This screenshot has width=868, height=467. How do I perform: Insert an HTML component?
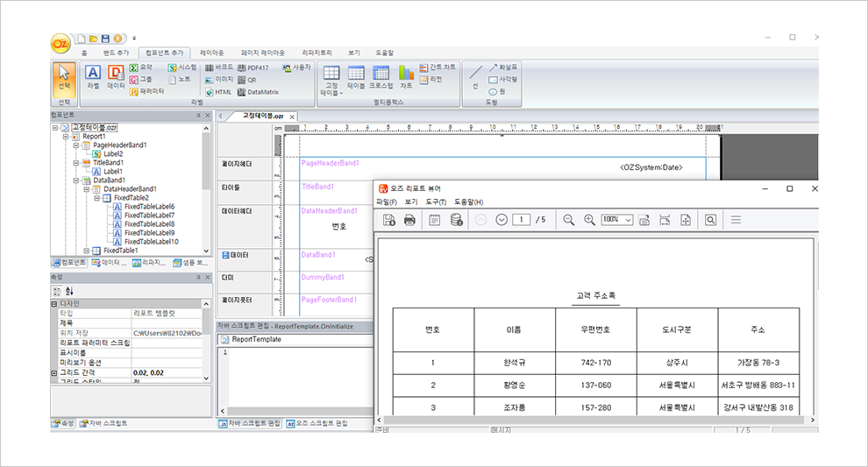click(x=218, y=92)
